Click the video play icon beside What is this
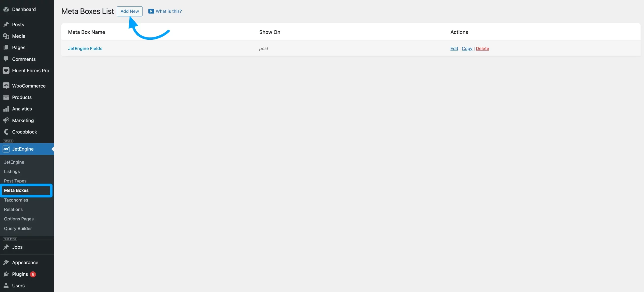Screen dimensions: 644x292 tap(151, 11)
